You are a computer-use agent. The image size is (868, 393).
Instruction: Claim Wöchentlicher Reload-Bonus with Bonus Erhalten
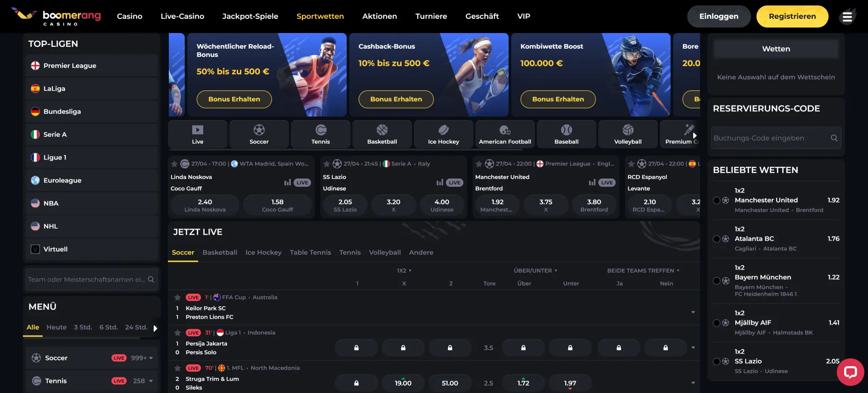234,99
